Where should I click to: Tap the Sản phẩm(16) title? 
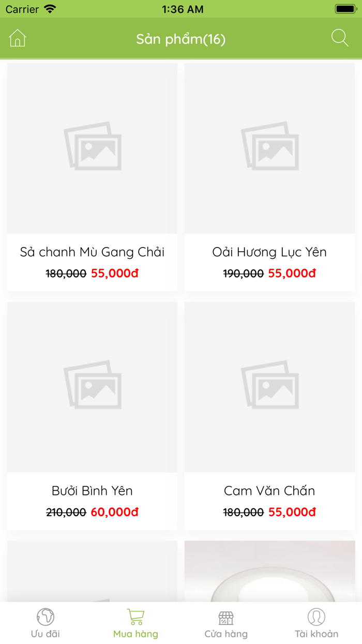(181, 38)
